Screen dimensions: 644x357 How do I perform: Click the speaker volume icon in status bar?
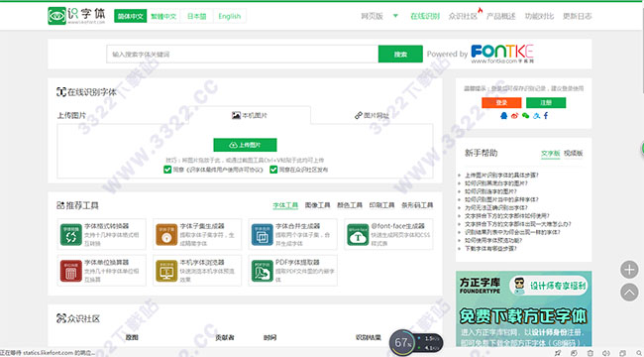606,353
